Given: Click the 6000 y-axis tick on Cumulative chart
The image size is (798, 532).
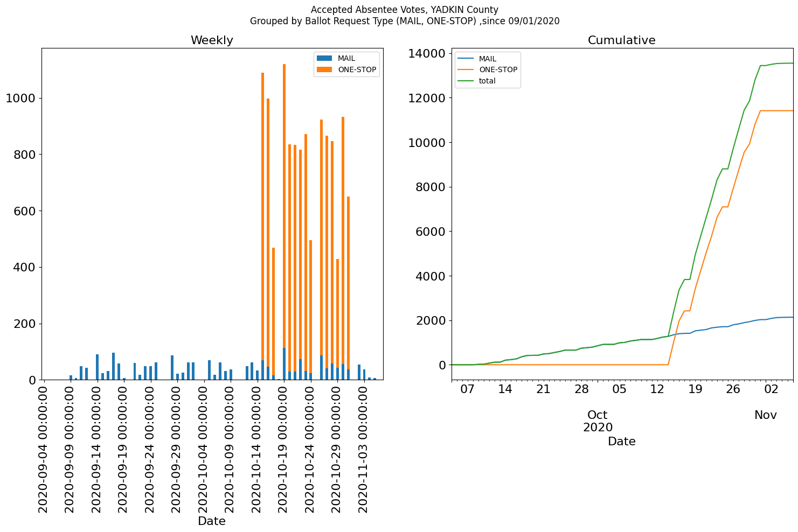Looking at the screenshot, I should click(431, 232).
